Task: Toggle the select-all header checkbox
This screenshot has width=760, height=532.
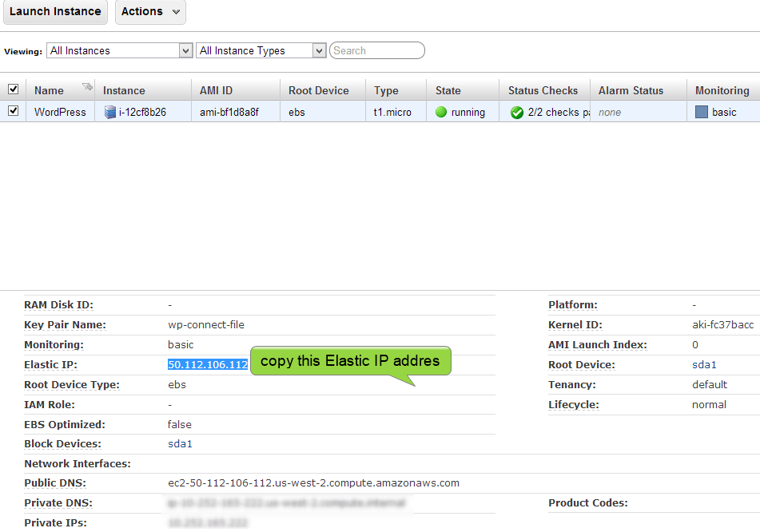Action: (13, 89)
